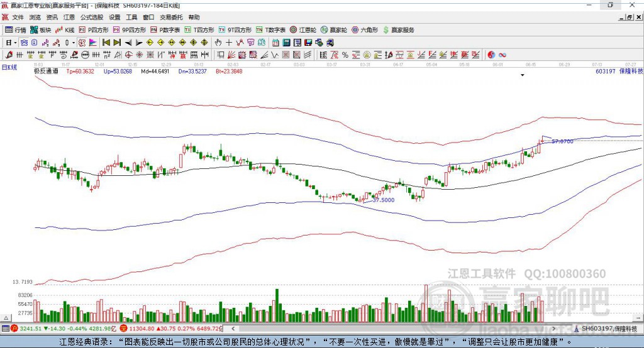Open the 浏览 menu
The image size is (644, 348).
tap(35, 17)
